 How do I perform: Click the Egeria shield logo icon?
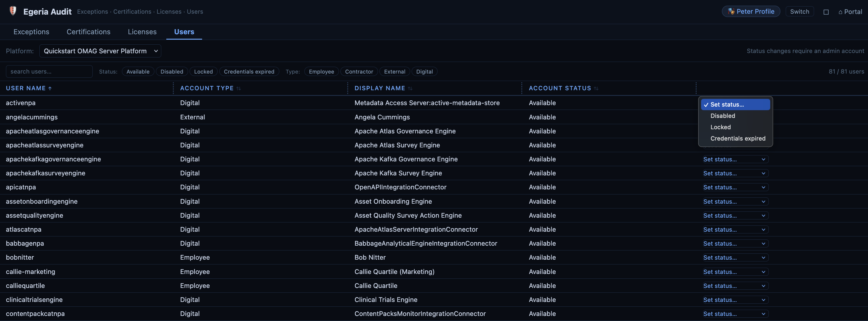click(x=13, y=11)
